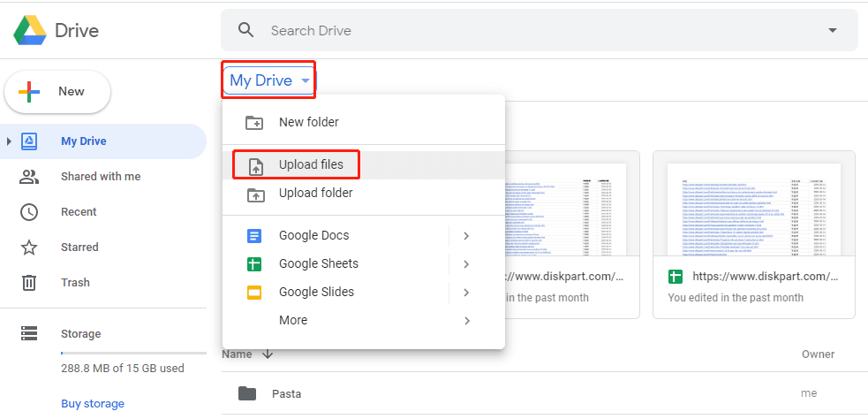Image resolution: width=868 pixels, height=419 pixels.
Task: Click the Shared with me people icon
Action: 29,177
